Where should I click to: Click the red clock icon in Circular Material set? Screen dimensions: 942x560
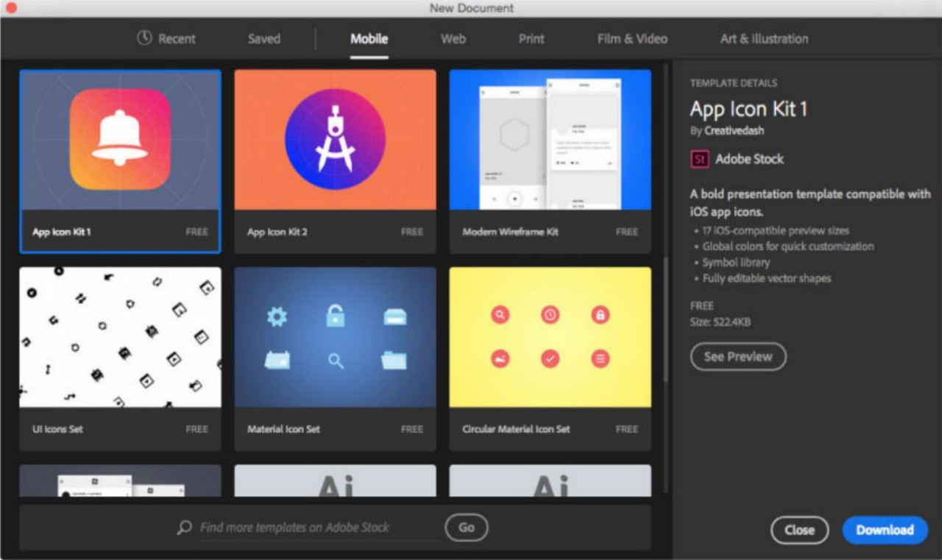[x=550, y=315]
